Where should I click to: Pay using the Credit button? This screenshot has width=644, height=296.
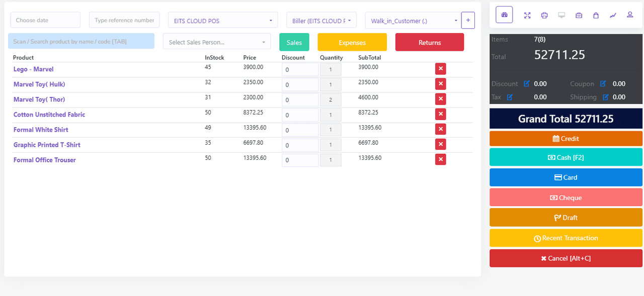[x=566, y=138]
